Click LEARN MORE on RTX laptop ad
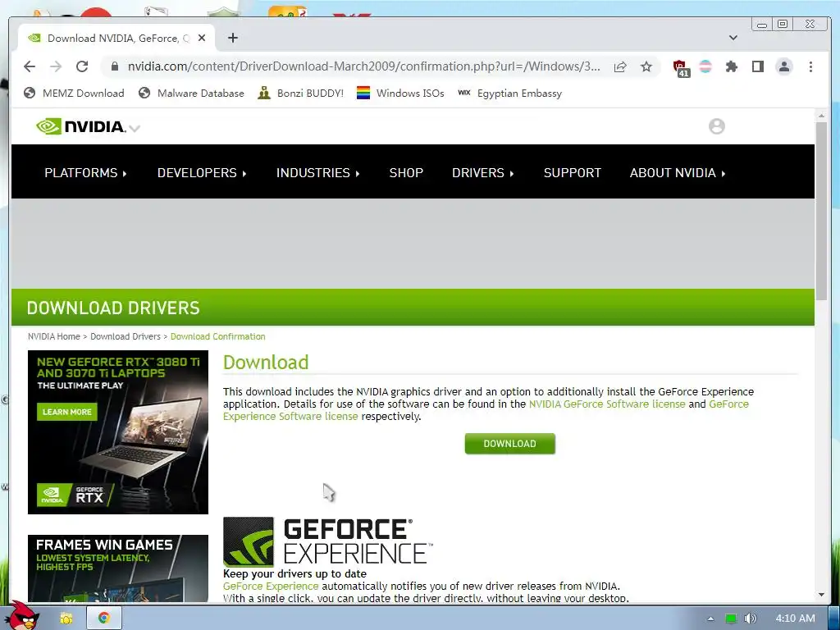The height and width of the screenshot is (630, 840). pos(67,412)
